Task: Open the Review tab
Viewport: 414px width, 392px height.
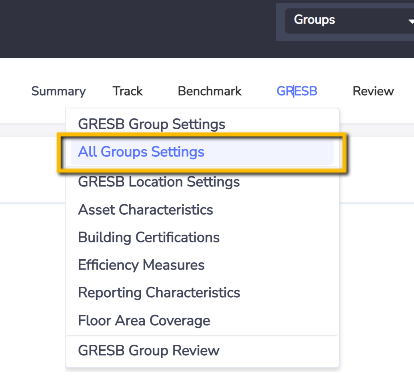Action: (373, 91)
